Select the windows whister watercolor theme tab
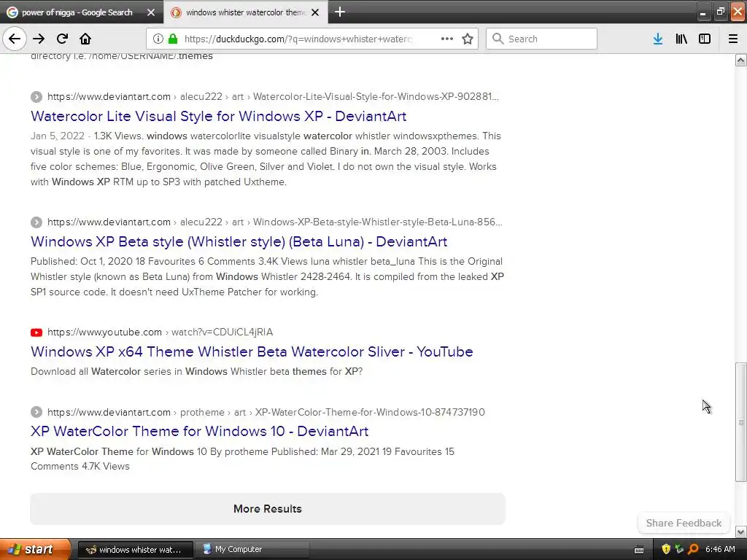 click(246, 12)
